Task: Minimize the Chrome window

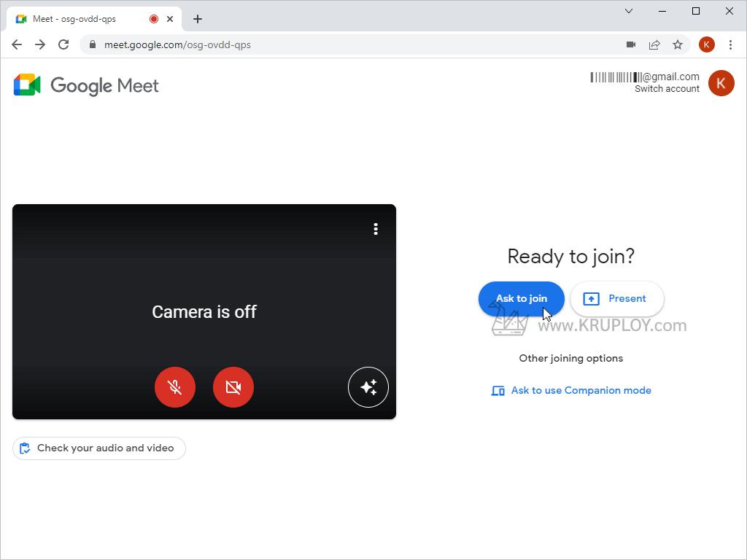Action: point(662,11)
